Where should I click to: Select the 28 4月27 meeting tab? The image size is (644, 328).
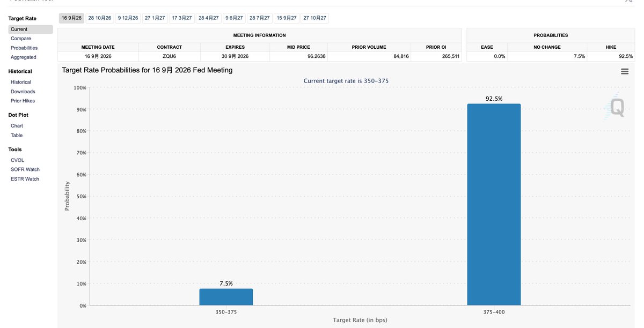(x=209, y=18)
